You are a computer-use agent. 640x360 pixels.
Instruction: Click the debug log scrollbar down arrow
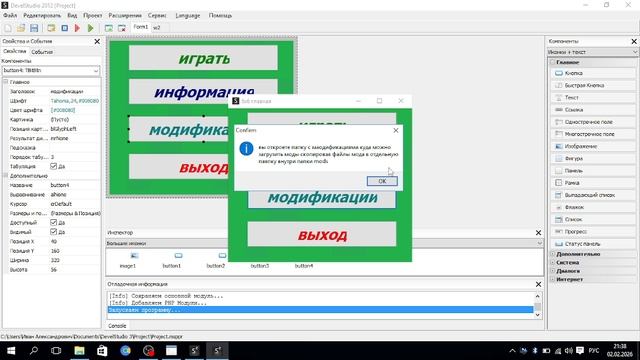pos(538,315)
